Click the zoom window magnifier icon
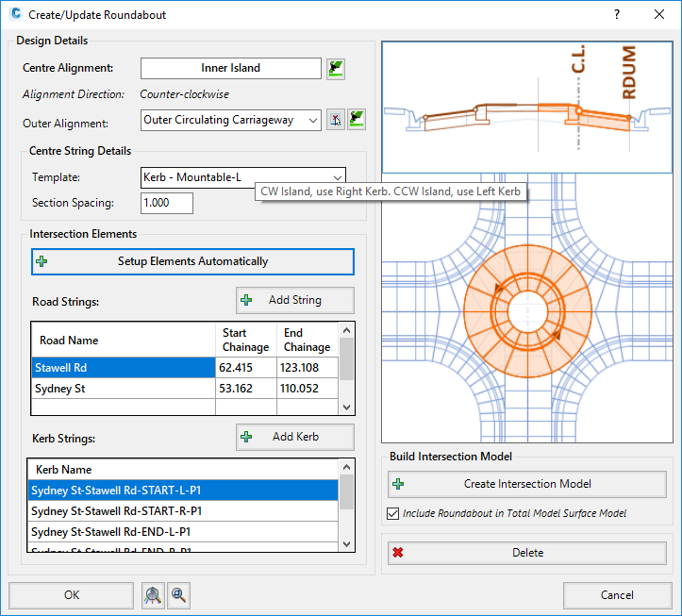Viewport: 682px width, 616px height. 178,595
